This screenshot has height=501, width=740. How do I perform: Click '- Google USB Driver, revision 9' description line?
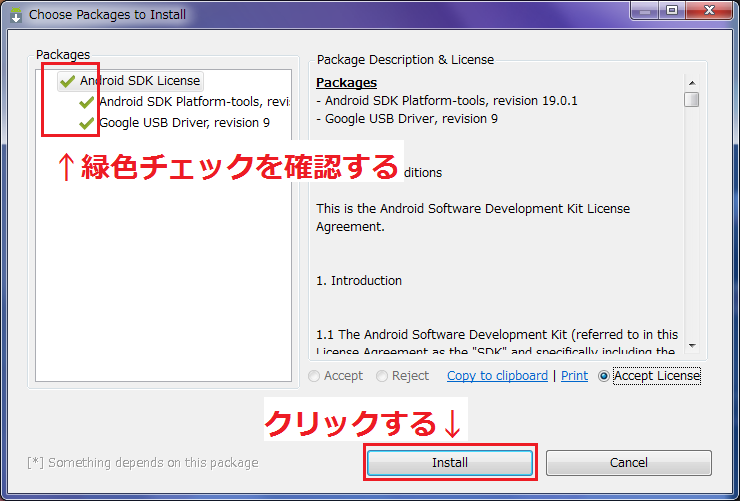pos(407,119)
